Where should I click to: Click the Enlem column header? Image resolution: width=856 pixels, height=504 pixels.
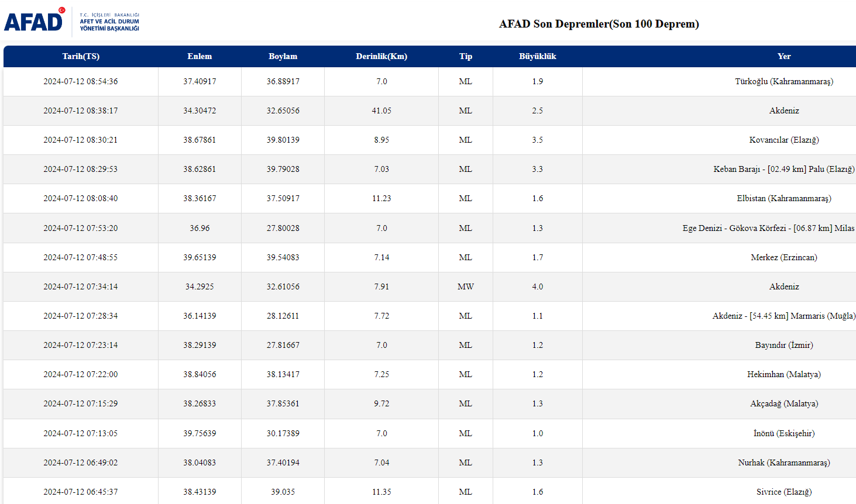(200, 56)
